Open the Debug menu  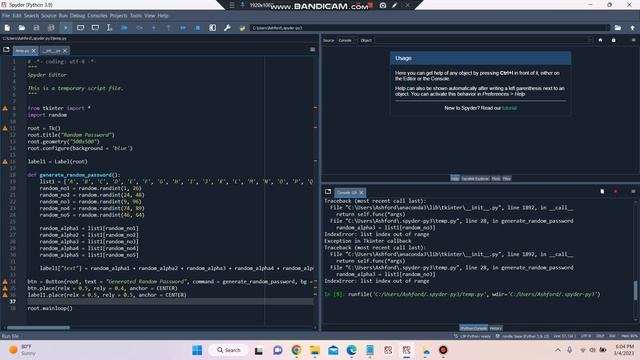(77, 16)
